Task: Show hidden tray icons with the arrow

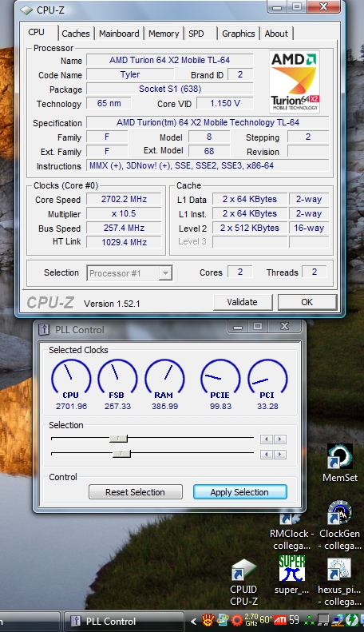Action: pyautogui.click(x=194, y=621)
